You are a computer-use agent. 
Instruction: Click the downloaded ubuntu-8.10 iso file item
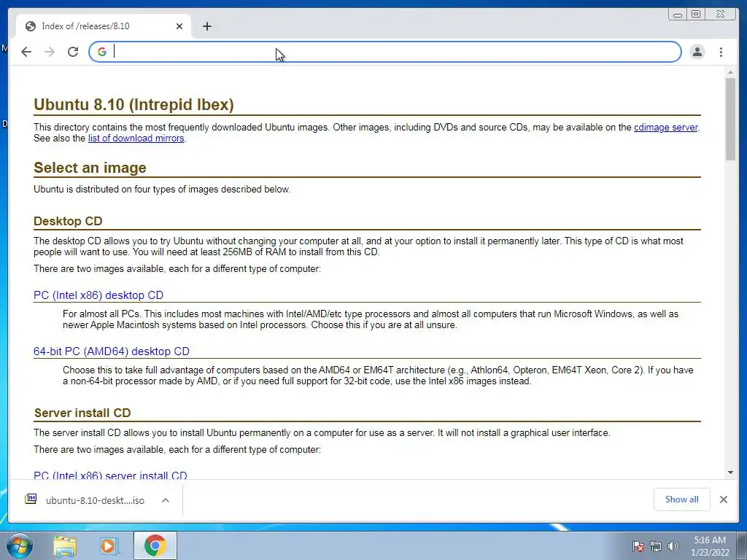tap(95, 500)
